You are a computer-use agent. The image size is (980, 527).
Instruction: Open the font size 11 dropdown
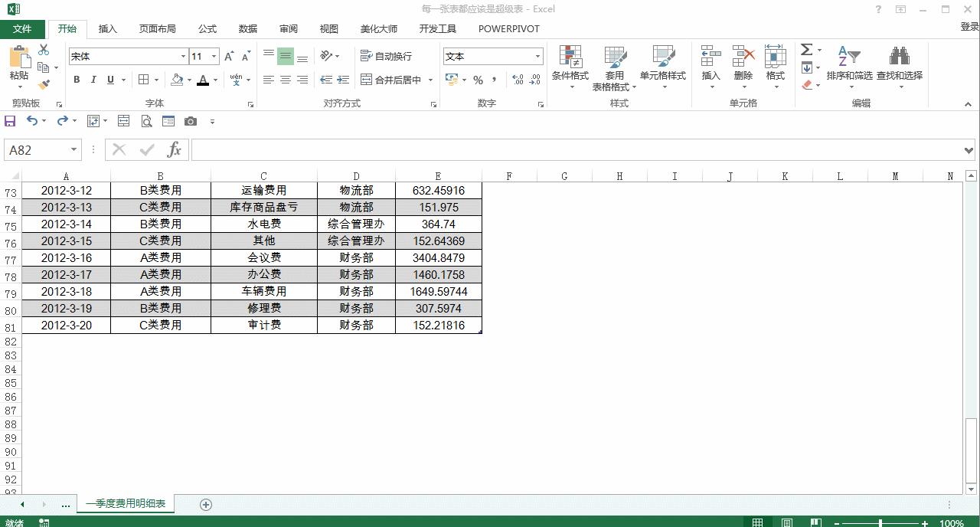click(214, 56)
